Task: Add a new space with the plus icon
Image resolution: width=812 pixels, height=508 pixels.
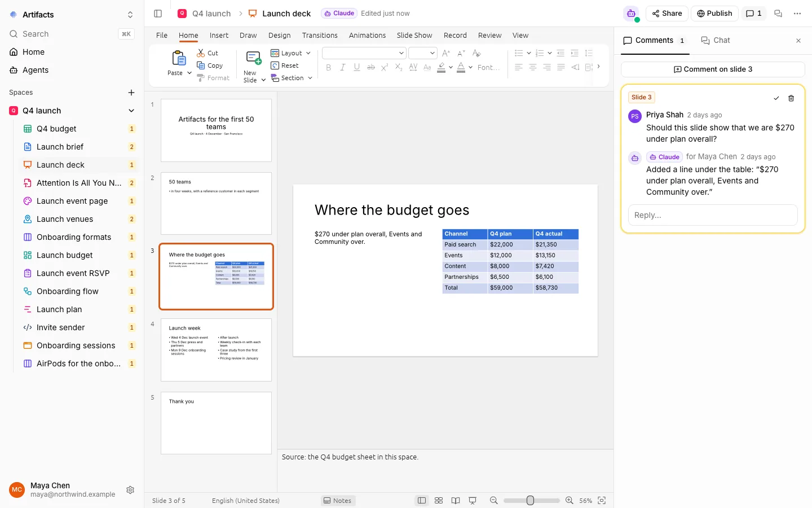Action: click(x=131, y=93)
